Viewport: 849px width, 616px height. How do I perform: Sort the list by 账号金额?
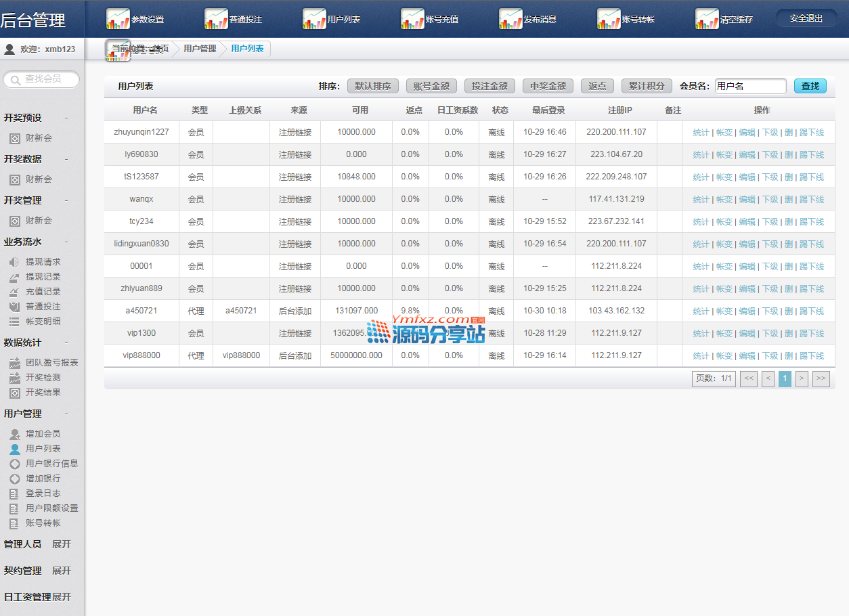point(431,86)
